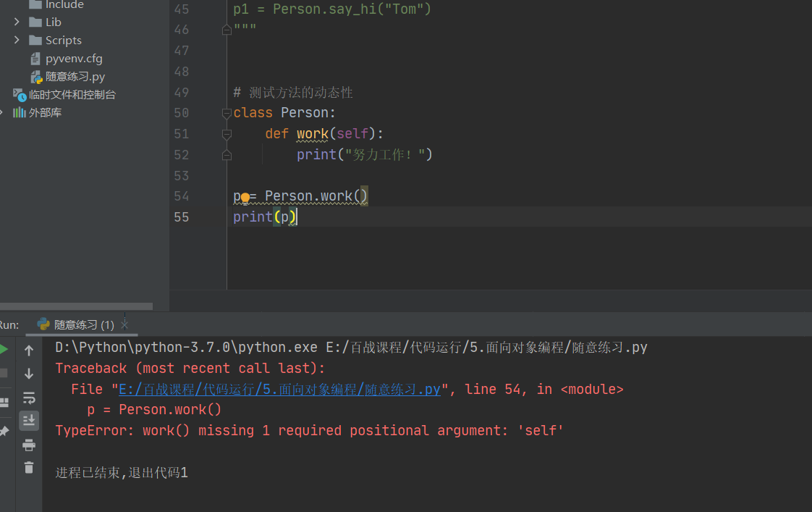This screenshot has height=512, width=812.
Task: Pin the Run tab with the pin icon
Action: (4, 431)
